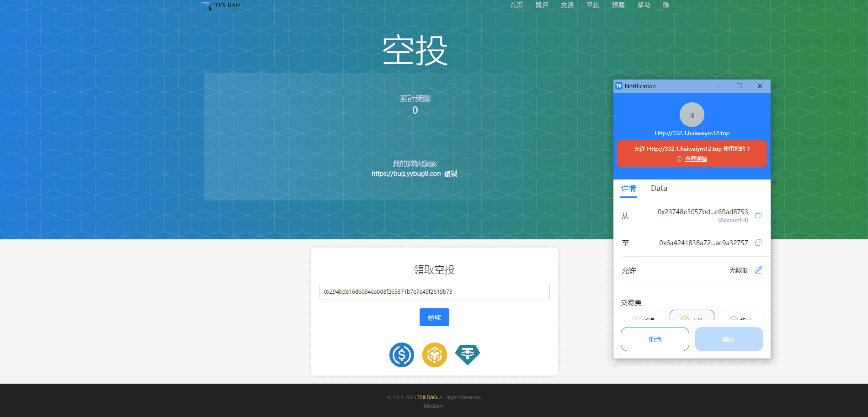This screenshot has height=417, width=868.
Task: Select the yellow BNB coin icon
Action: point(434,355)
